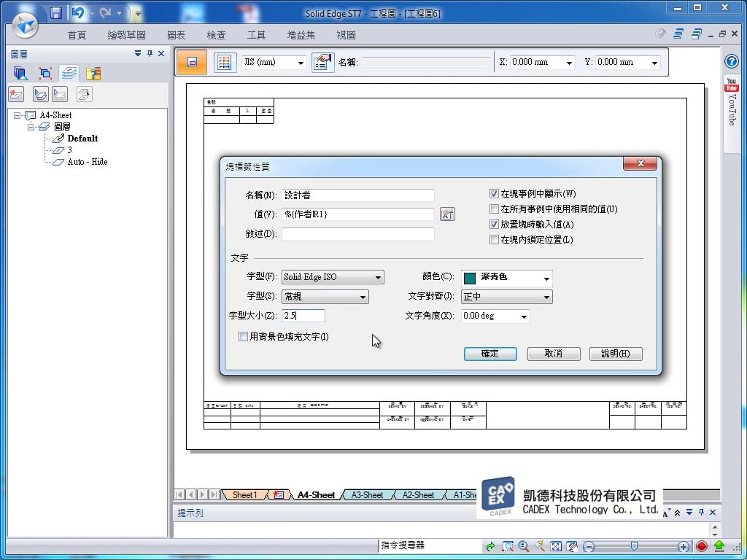The height and width of the screenshot is (560, 747).
Task: Click the green refresh arrow in status bar
Action: coord(489,546)
